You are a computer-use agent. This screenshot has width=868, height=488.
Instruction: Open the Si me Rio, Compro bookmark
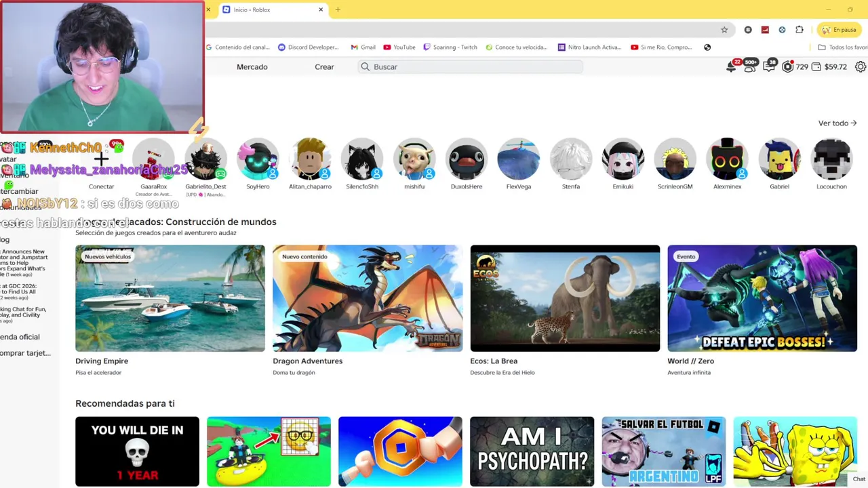[x=662, y=47]
